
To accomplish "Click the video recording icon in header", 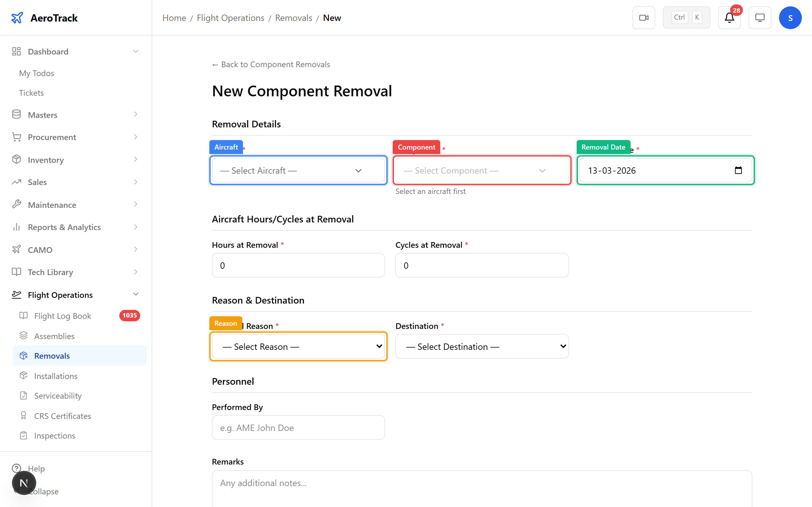I will (x=644, y=17).
